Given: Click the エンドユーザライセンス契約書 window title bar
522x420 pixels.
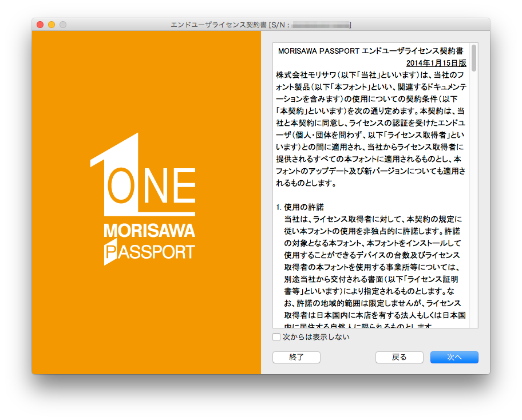Looking at the screenshot, I should coord(260,25).
